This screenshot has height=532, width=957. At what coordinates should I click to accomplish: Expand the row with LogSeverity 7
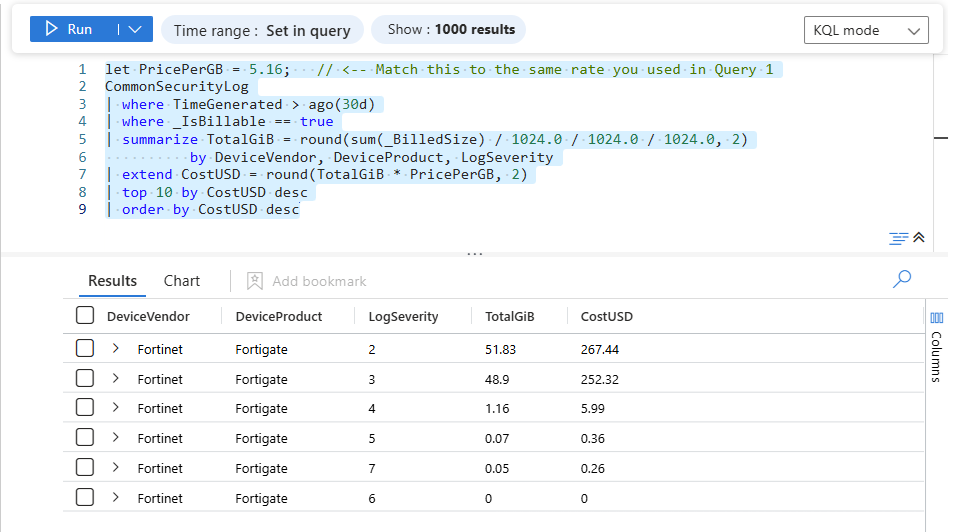point(116,467)
